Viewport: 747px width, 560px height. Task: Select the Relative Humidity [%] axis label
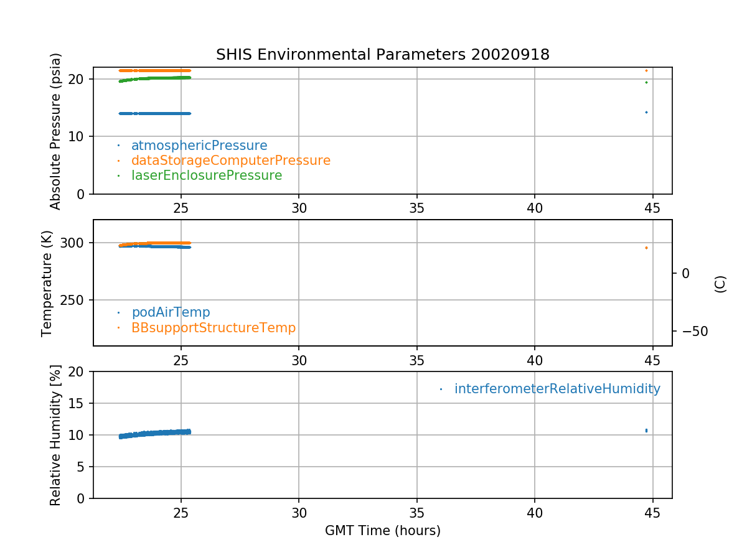[56, 435]
